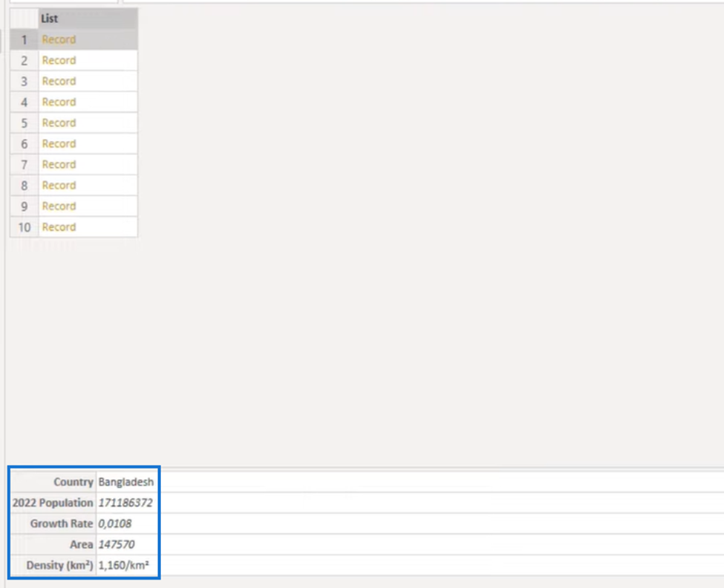
Task: Select row number 1 header
Action: point(24,39)
